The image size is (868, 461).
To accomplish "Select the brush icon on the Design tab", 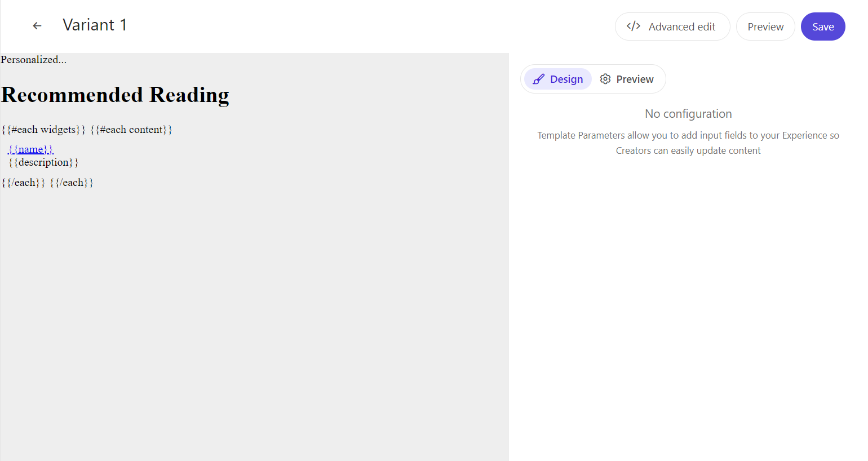I will [539, 79].
